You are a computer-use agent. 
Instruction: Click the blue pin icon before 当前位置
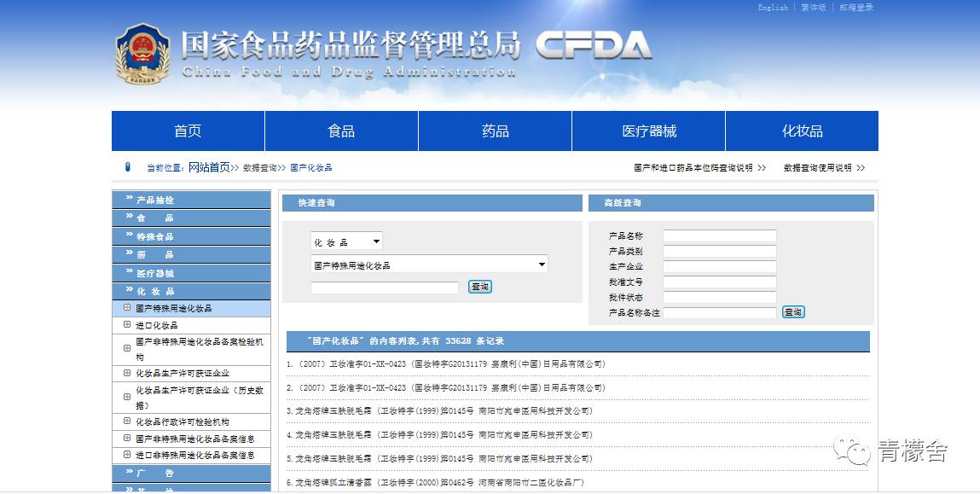point(128,167)
